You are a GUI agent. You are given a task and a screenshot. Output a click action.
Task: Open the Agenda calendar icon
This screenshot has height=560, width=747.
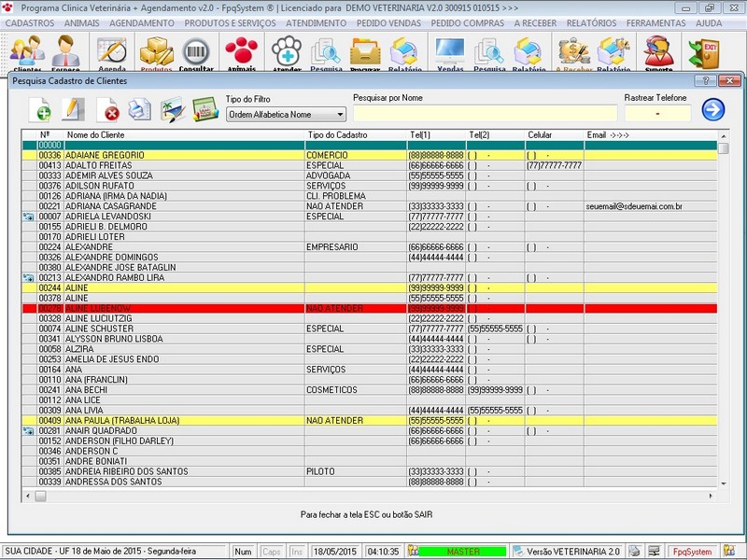click(112, 52)
